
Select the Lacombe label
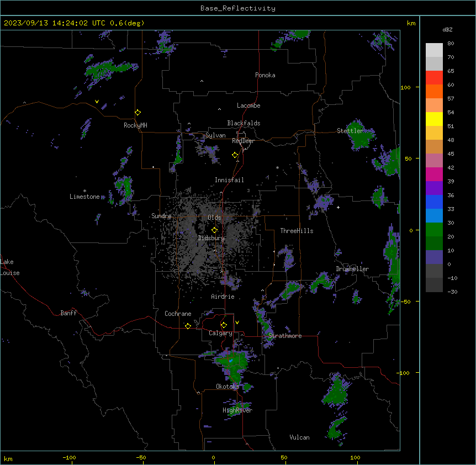pos(248,105)
